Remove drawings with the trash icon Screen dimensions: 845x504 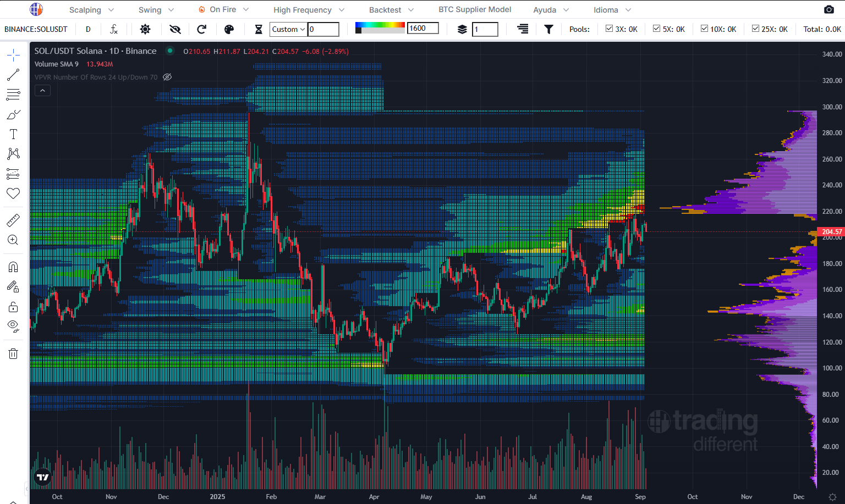point(13,353)
